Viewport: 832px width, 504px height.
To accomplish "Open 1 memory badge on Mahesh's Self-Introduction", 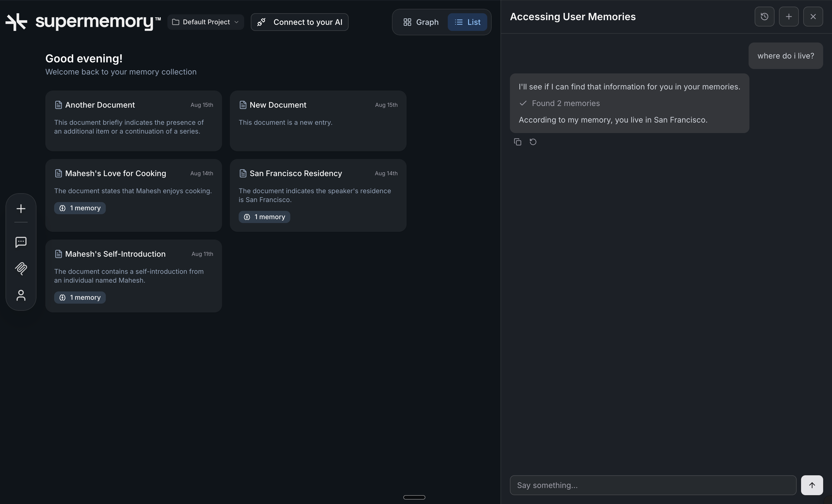I will click(80, 298).
